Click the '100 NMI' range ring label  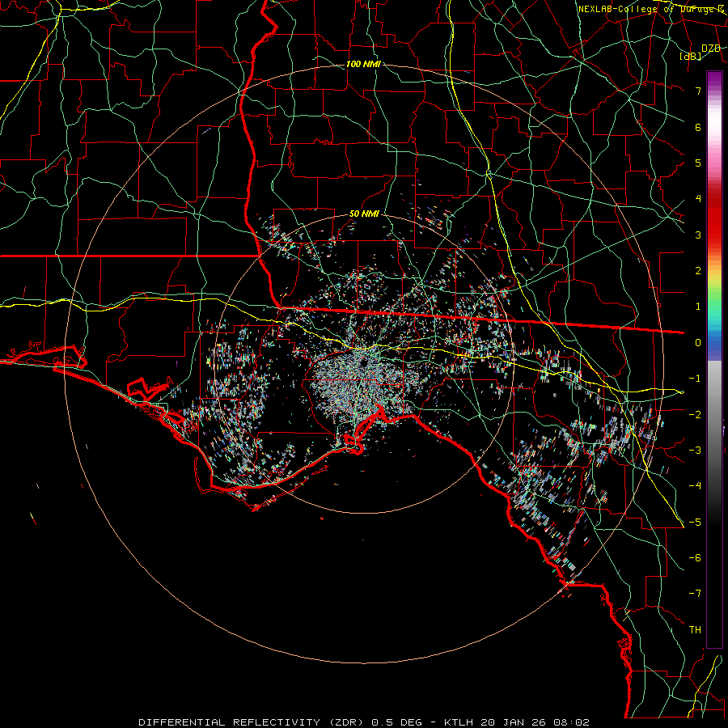pyautogui.click(x=363, y=64)
